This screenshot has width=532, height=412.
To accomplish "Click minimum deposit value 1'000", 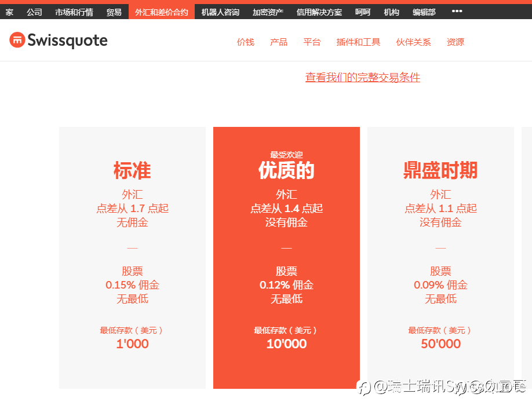I will [132, 344].
